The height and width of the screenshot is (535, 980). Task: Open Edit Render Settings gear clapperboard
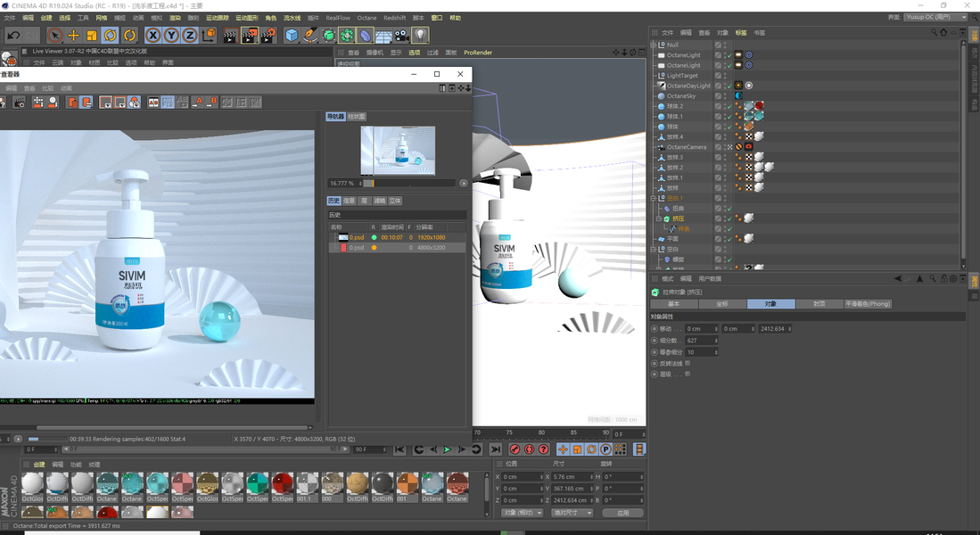pos(268,36)
